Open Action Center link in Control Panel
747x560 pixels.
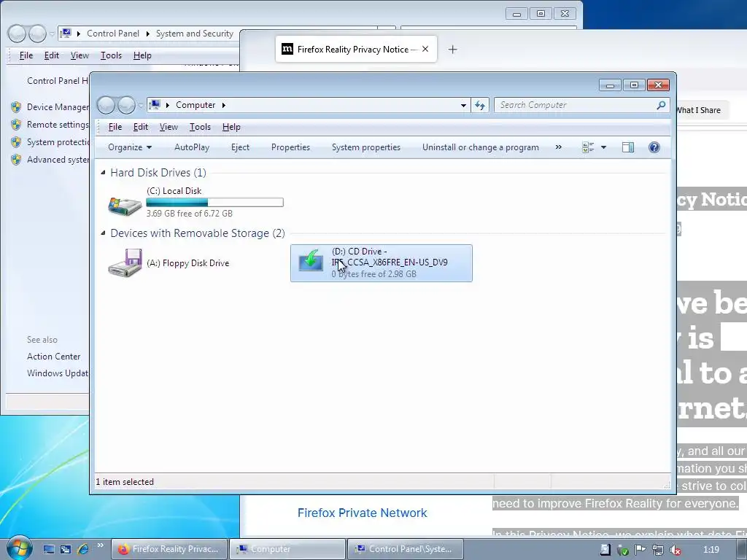click(54, 356)
